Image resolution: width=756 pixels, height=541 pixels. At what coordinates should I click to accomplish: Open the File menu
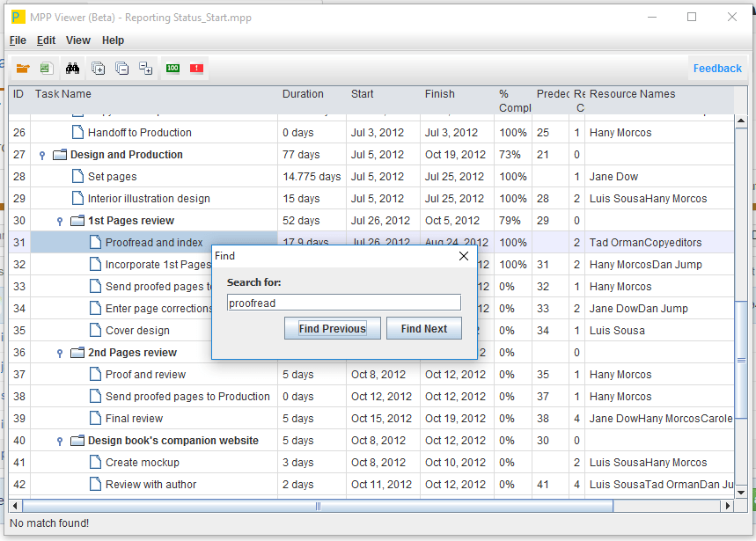(17, 40)
